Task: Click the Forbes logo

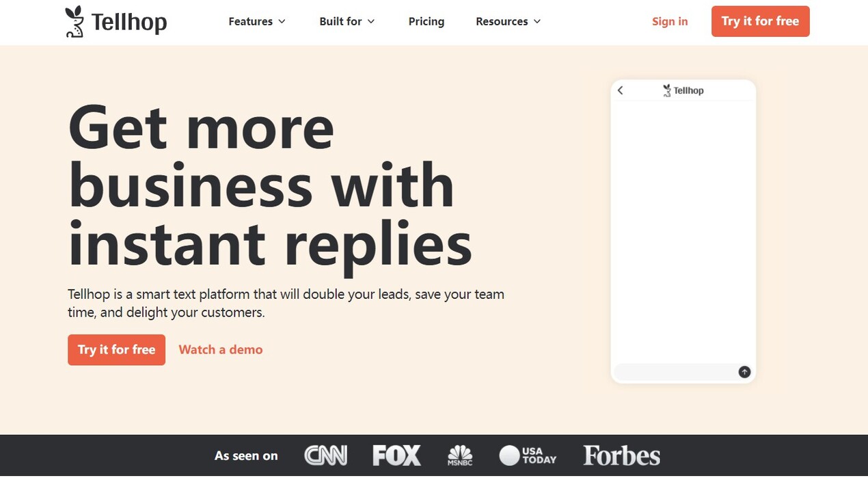Action: point(621,456)
